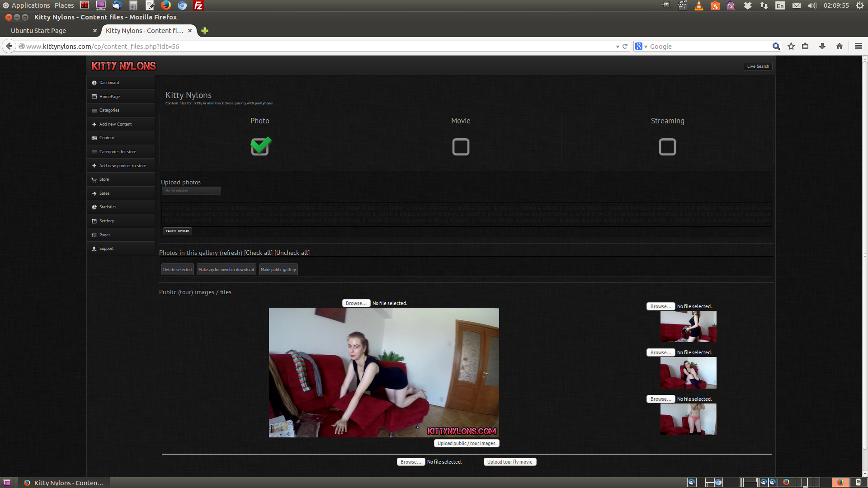Open a new tab with plus icon
This screenshot has width=868, height=488.
[x=205, y=31]
